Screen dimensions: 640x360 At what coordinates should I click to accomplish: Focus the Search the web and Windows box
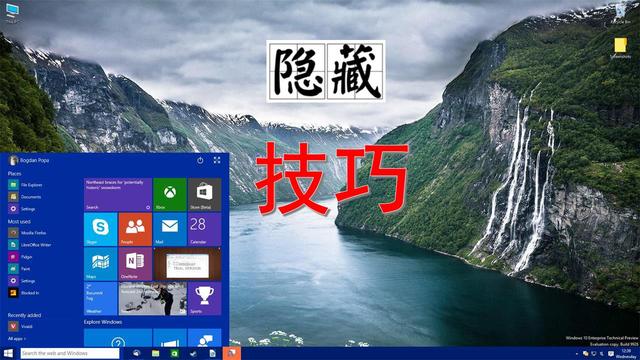click(x=70, y=353)
